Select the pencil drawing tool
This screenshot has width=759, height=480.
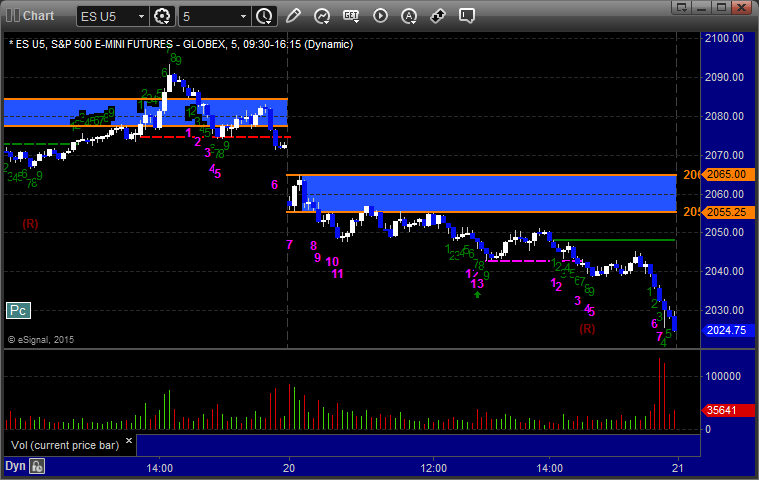(x=293, y=16)
